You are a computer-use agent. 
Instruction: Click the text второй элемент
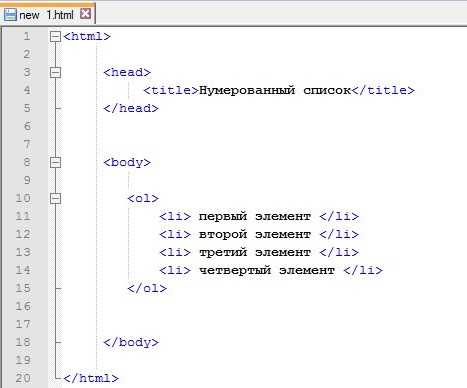255,234
